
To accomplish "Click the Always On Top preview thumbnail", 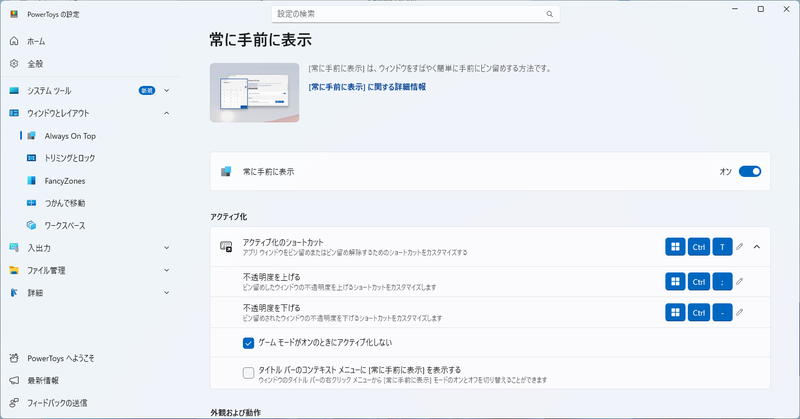I will pos(255,92).
